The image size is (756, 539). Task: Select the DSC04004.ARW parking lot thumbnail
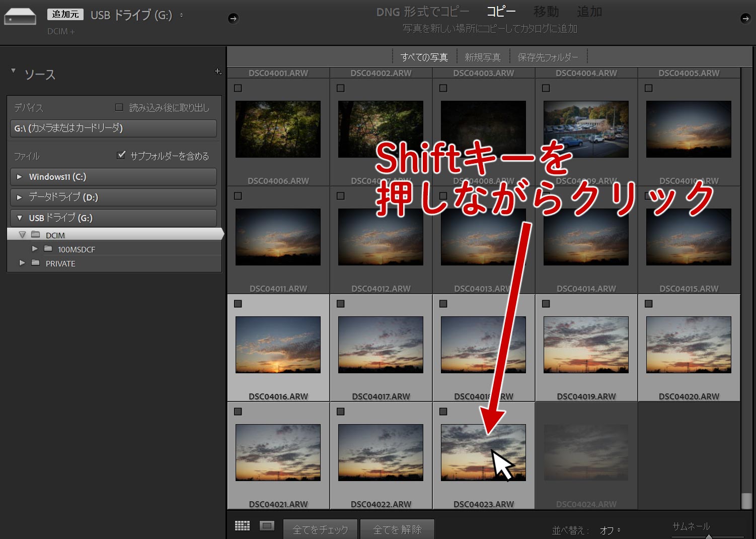pyautogui.click(x=586, y=129)
